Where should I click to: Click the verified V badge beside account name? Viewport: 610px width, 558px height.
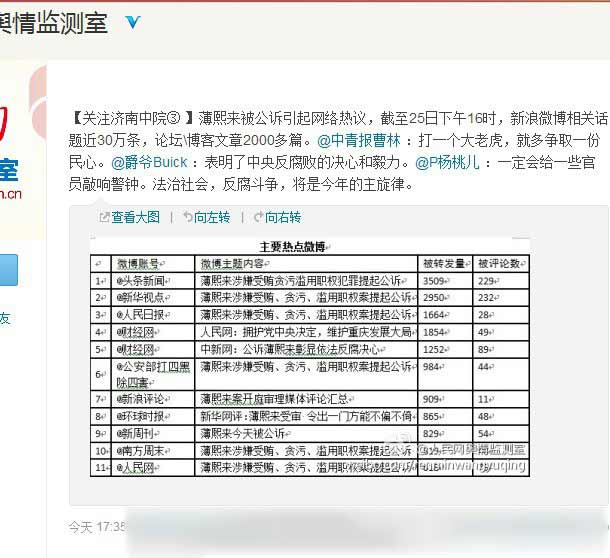point(132,22)
